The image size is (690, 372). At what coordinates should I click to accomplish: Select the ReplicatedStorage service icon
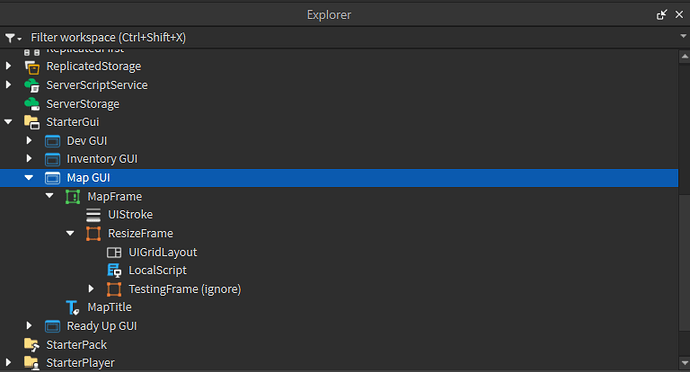coord(32,67)
